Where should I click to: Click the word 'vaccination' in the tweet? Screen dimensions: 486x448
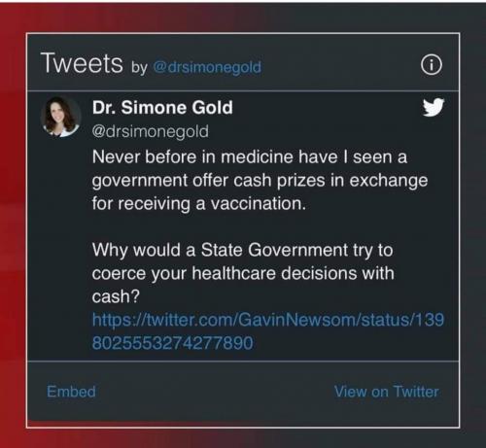(x=259, y=204)
